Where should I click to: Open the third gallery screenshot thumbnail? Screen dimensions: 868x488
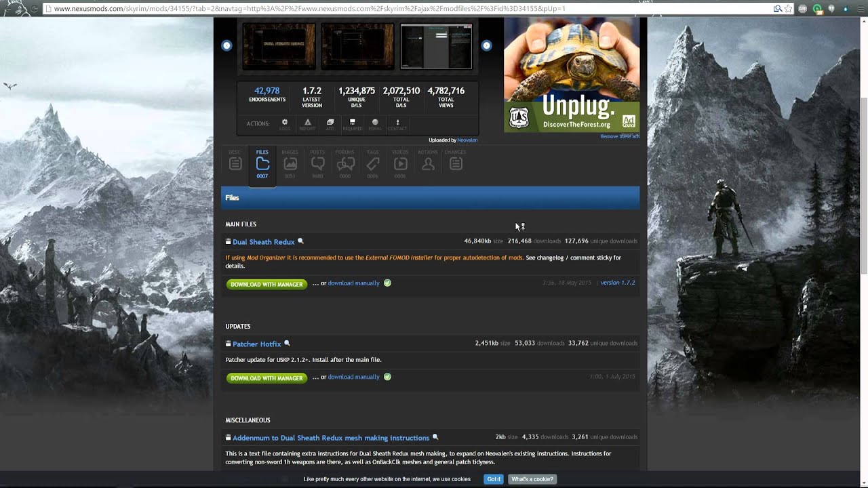point(436,46)
